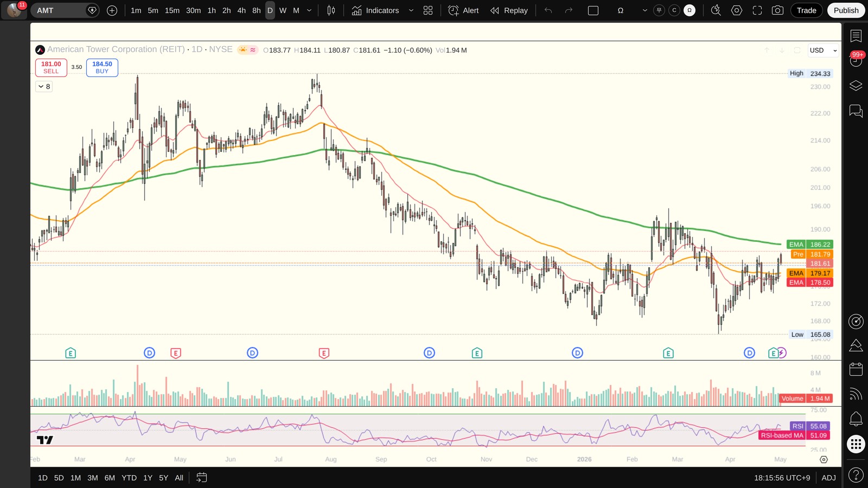This screenshot has width=868, height=488.
Task: Open the axis settings gear icon
Action: click(x=824, y=459)
